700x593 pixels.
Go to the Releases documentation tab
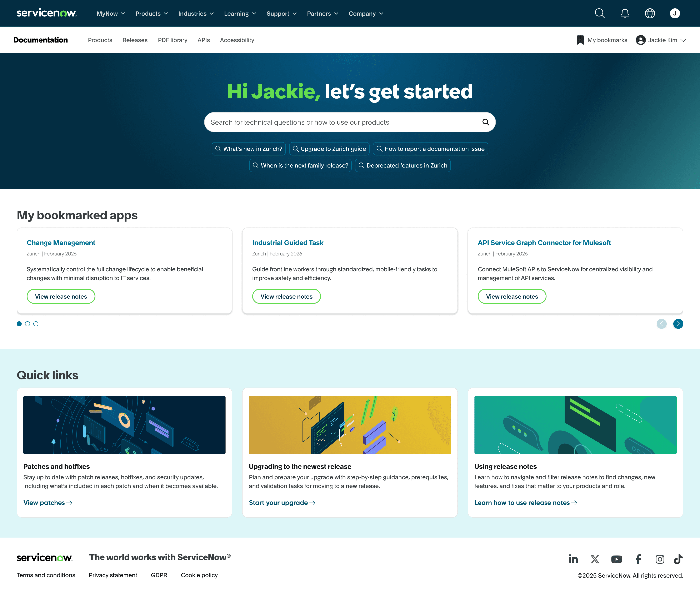click(x=135, y=40)
